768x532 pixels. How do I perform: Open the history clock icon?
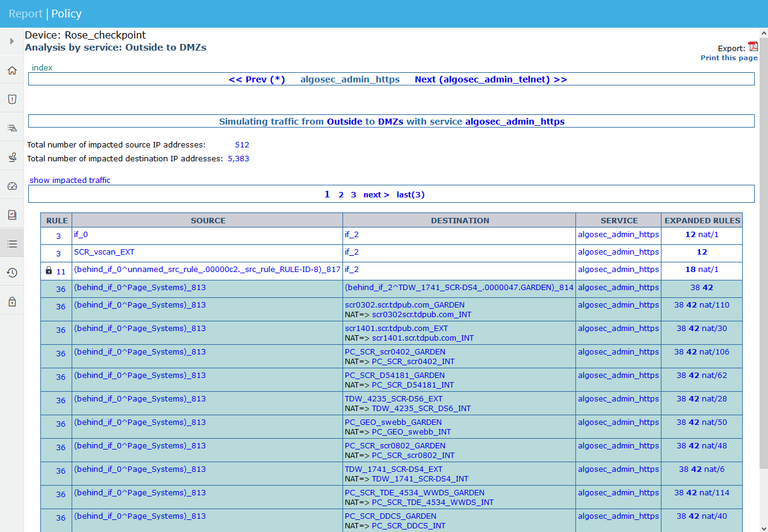[11, 273]
